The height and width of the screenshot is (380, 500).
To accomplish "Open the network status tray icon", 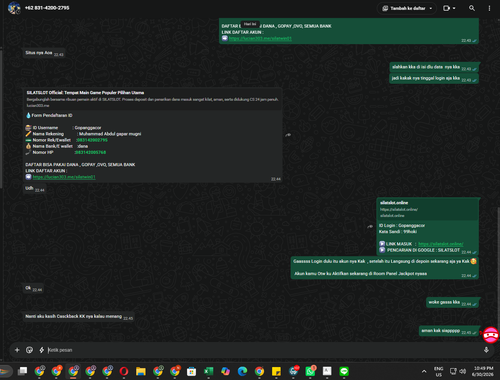I will pos(453,371).
